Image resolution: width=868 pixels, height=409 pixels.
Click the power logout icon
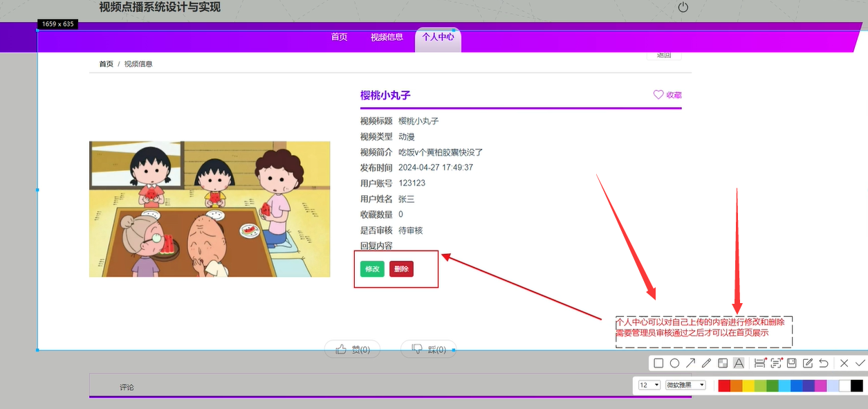pyautogui.click(x=683, y=8)
